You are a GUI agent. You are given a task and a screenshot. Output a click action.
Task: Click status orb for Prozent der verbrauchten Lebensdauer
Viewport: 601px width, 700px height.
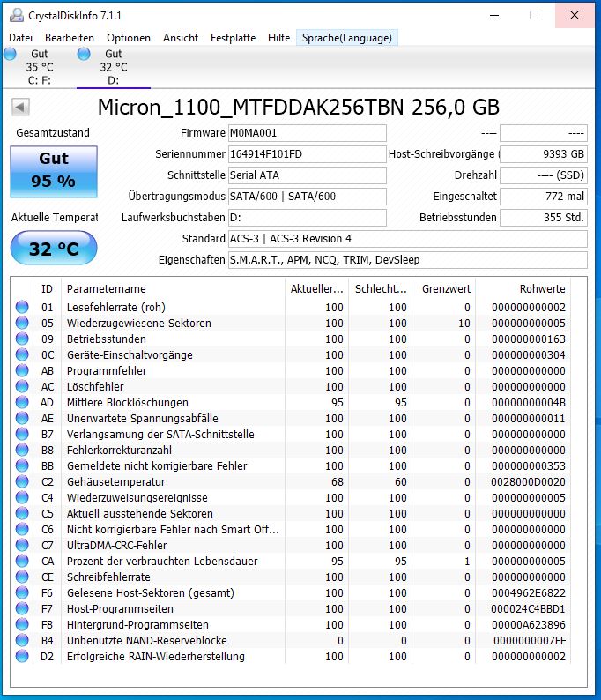pyautogui.click(x=22, y=561)
